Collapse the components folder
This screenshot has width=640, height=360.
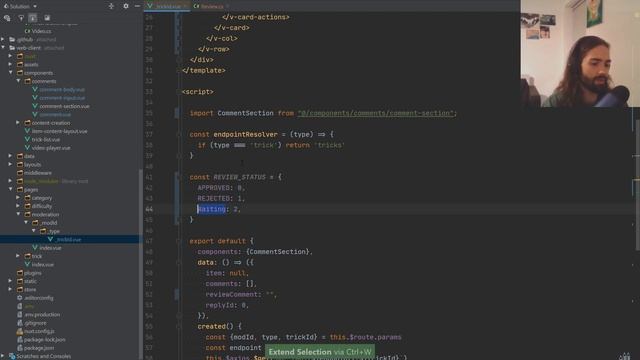pos(11,73)
